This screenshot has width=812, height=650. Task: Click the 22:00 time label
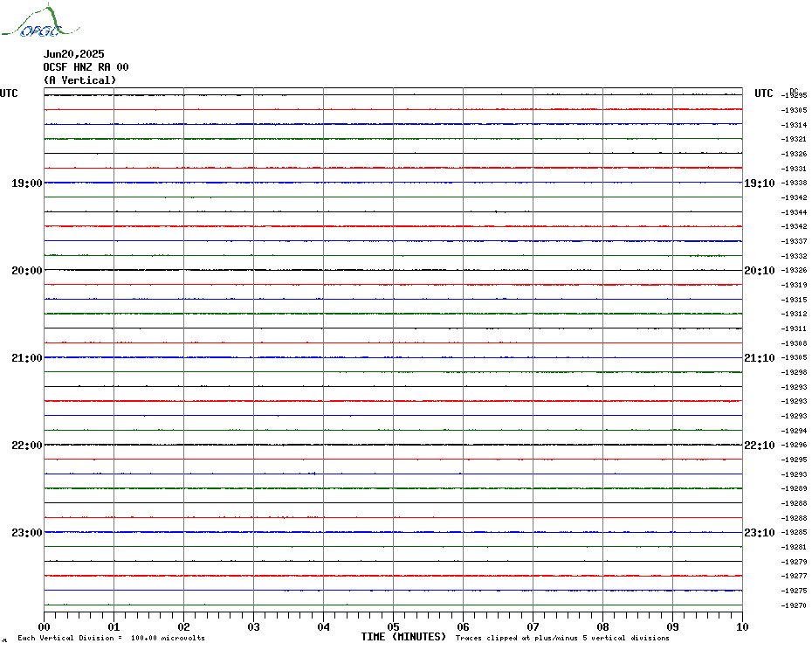click(x=27, y=446)
